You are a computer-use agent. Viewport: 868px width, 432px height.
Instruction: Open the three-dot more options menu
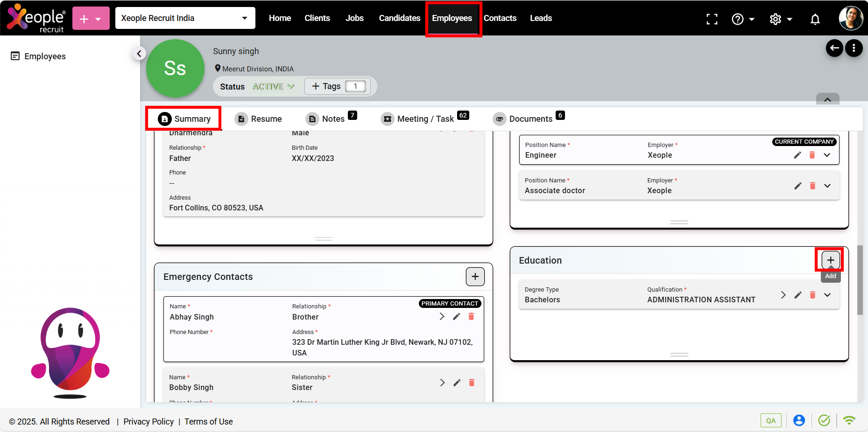854,48
